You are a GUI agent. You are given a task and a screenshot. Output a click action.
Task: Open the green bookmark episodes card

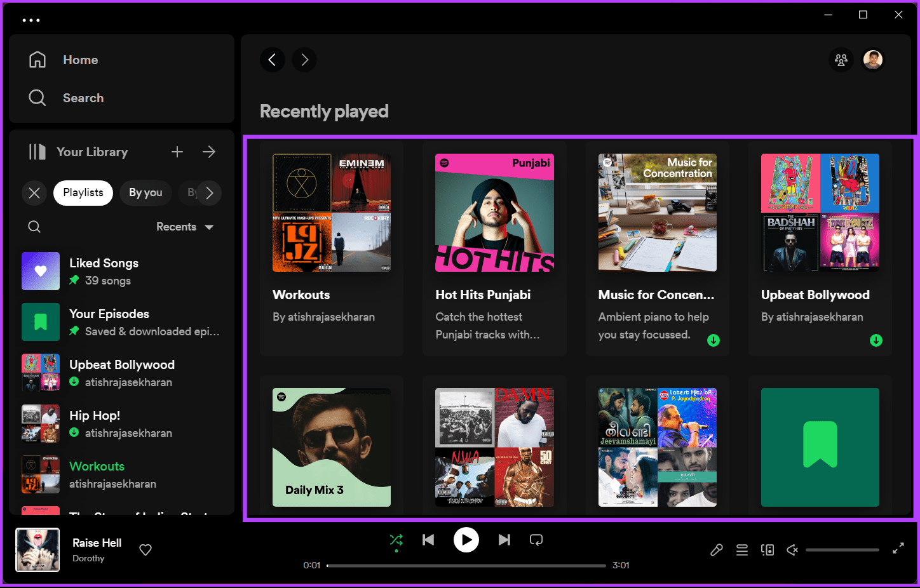click(x=820, y=447)
